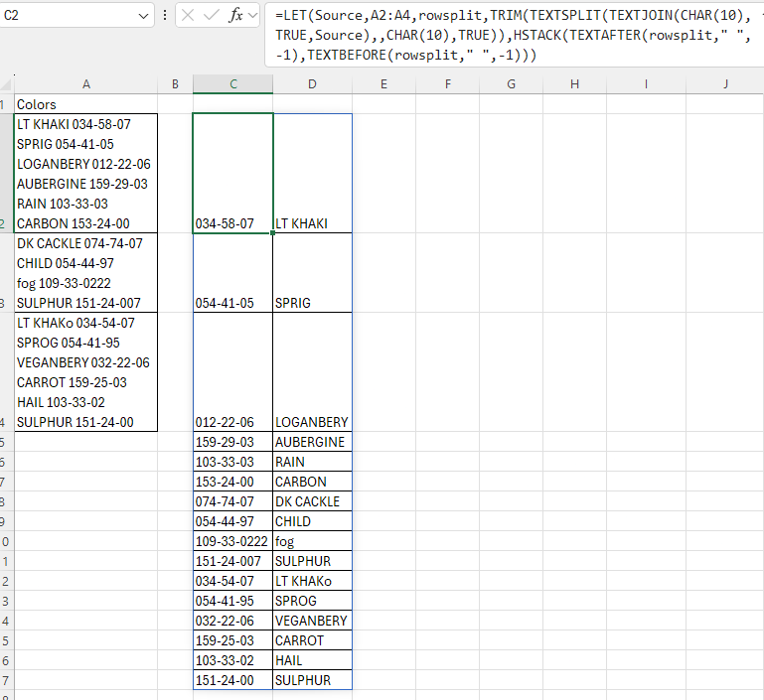
Task: Select column E header
Action: point(383,84)
